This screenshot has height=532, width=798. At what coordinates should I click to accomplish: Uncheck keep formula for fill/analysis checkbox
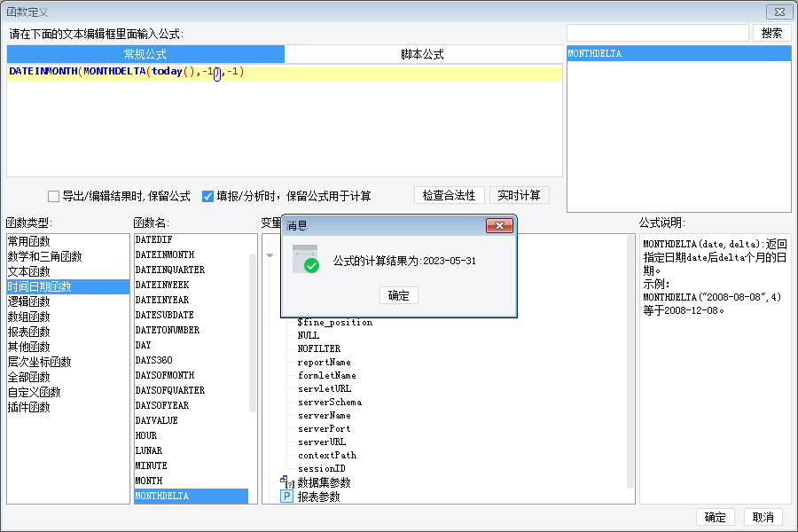(207, 196)
